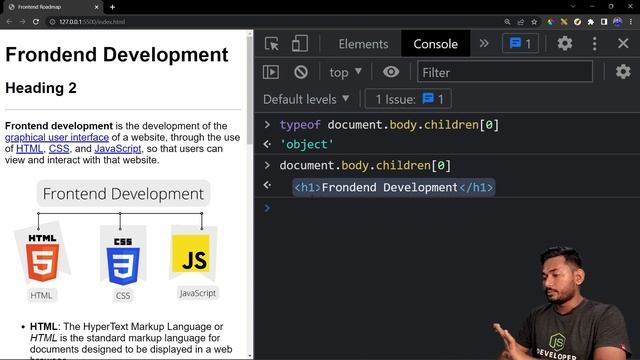Open the Chrome three-dot menu

(x=631, y=22)
